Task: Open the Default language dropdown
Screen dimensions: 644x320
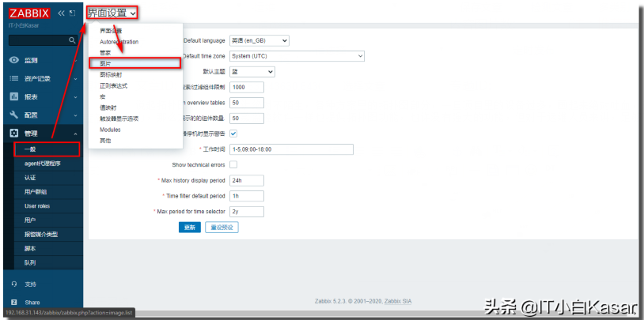Action: (x=259, y=40)
